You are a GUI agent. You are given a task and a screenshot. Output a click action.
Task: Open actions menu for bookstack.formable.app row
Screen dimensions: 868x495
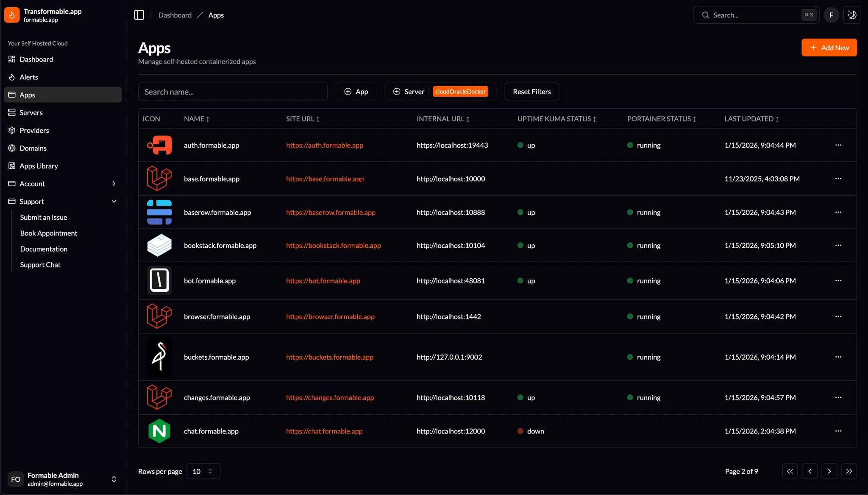pyautogui.click(x=838, y=245)
